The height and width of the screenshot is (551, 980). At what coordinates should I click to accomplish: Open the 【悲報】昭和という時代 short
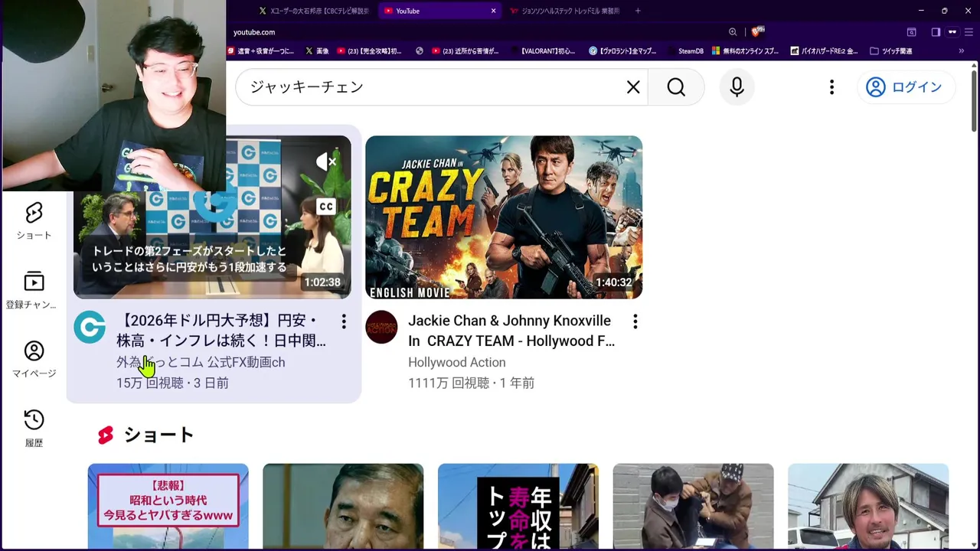click(x=168, y=506)
